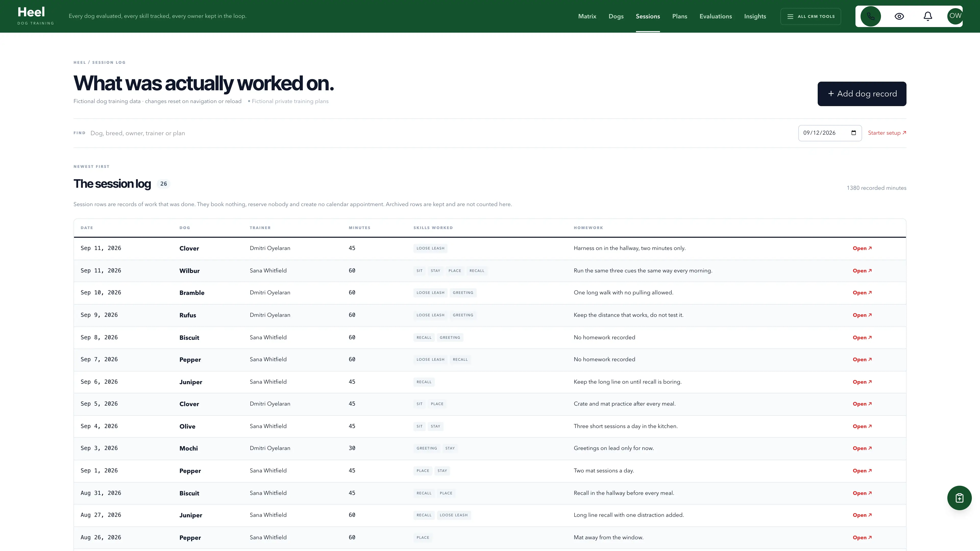The image size is (980, 551).
Task: Open the date picker calendar icon
Action: coord(853,133)
